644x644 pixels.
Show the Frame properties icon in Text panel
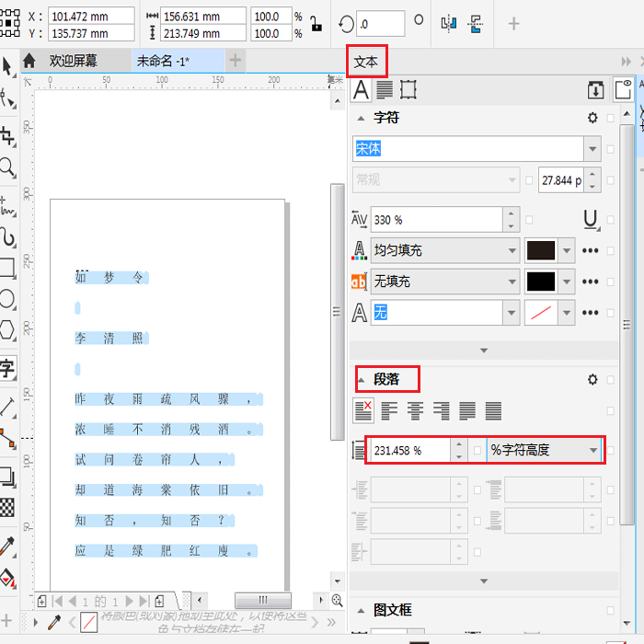tap(408, 89)
